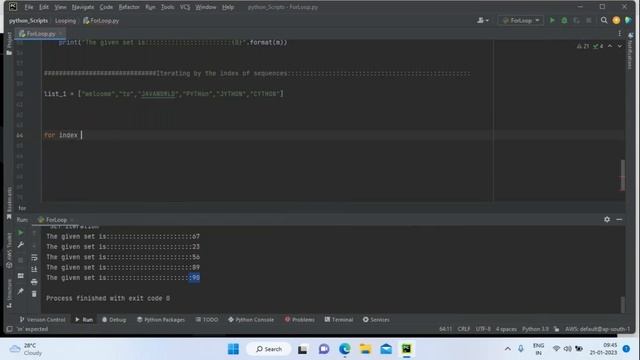This screenshot has height=360, width=640.
Task: Open the 4 spaces indent settings
Action: coord(506,329)
